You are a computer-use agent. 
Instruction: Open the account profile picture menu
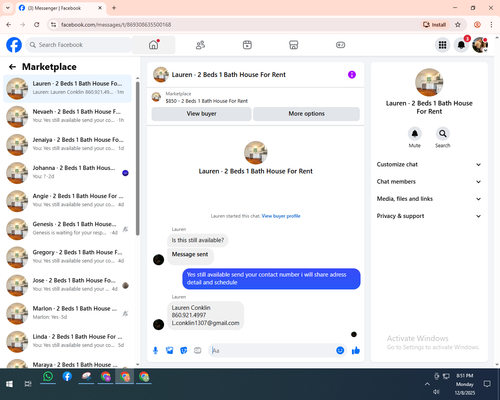[x=480, y=45]
